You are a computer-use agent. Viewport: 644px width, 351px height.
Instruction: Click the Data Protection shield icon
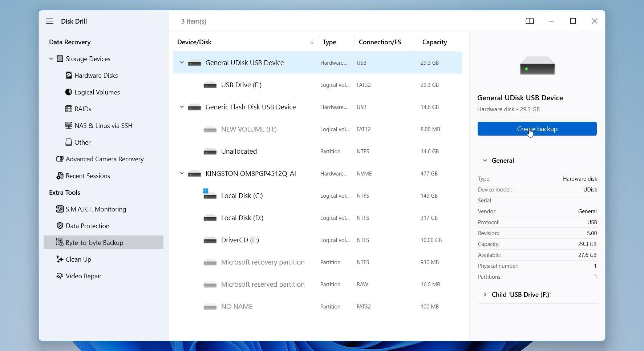pyautogui.click(x=60, y=226)
